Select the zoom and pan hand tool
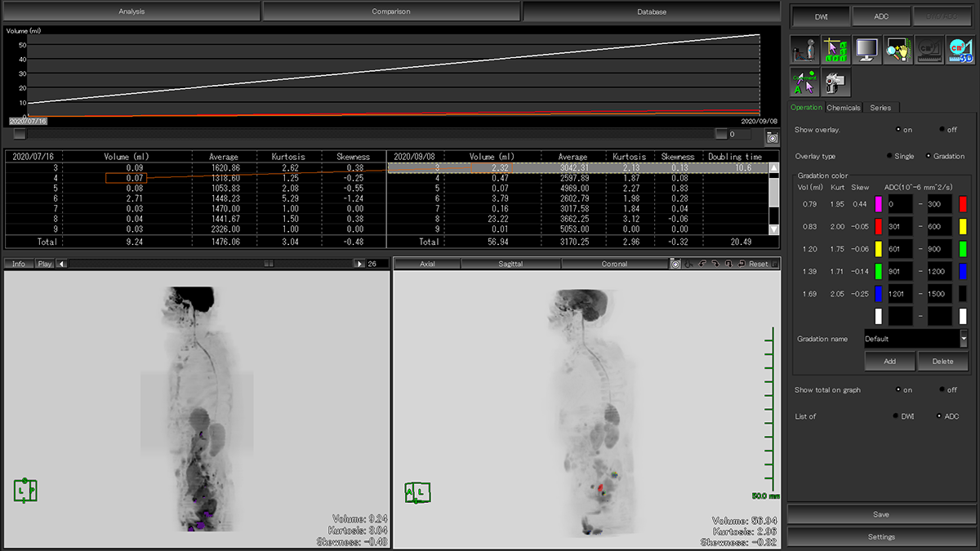Screen dimensions: 980x551 [898, 50]
